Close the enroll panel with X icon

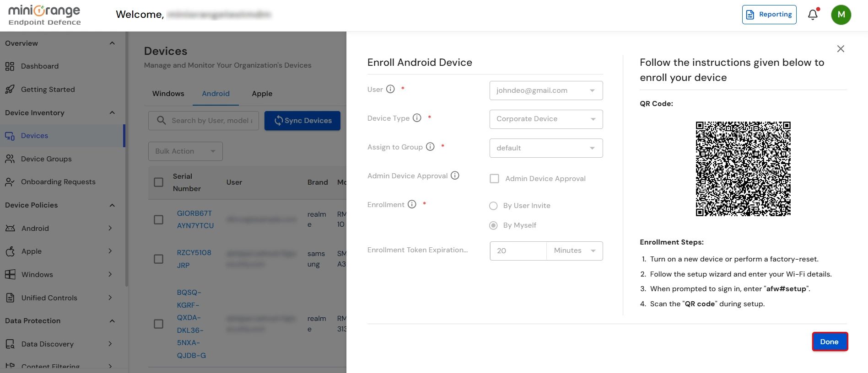point(841,49)
